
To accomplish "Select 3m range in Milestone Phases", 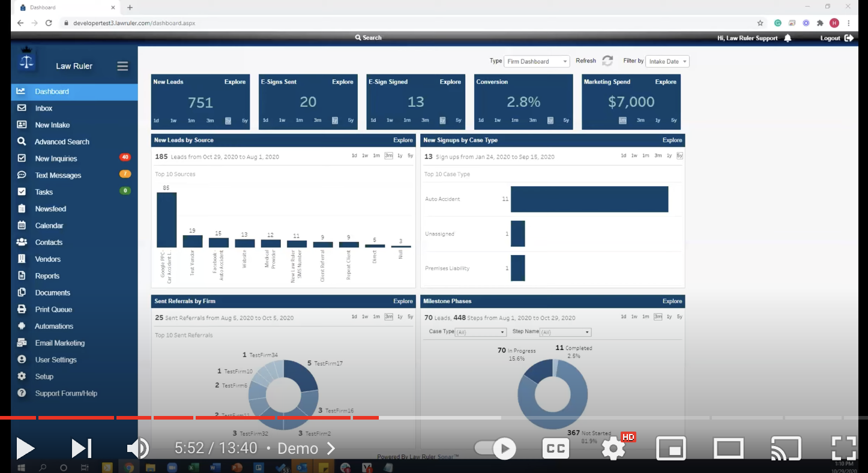I will coord(658,317).
